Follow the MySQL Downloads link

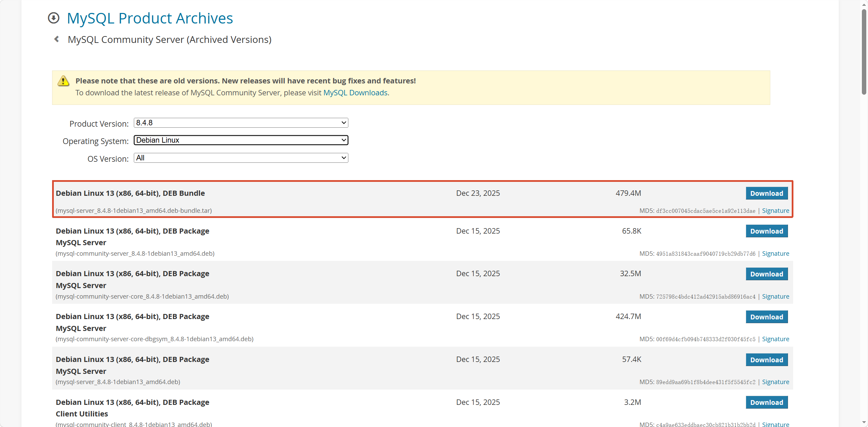click(x=355, y=93)
